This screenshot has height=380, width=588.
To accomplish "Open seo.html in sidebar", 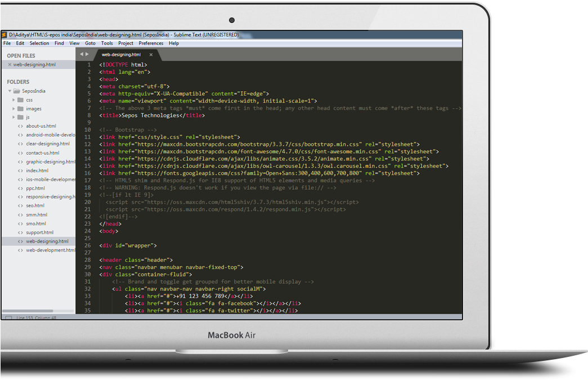I will click(35, 205).
